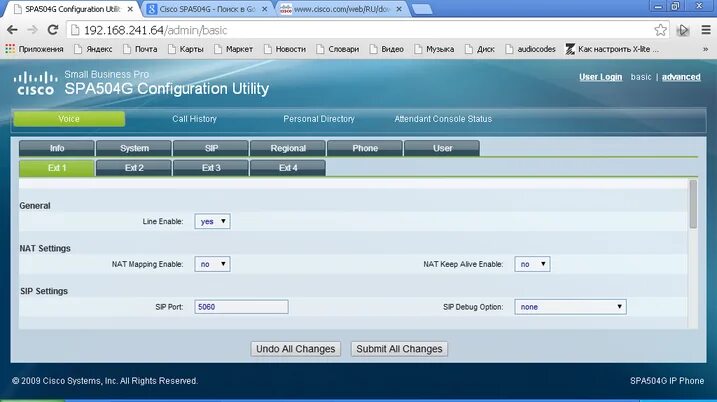Open Диск bookmark
The image size is (717, 402).
click(480, 49)
